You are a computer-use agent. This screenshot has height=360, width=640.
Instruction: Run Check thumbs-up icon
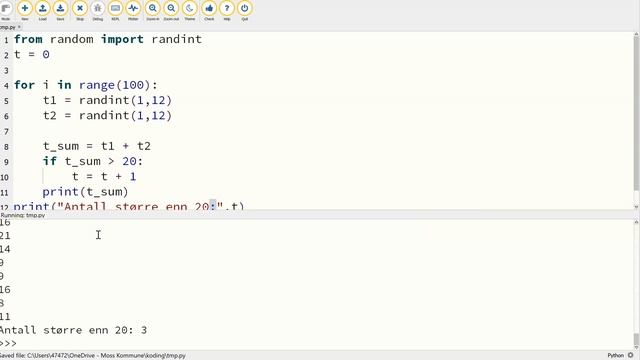point(209,9)
